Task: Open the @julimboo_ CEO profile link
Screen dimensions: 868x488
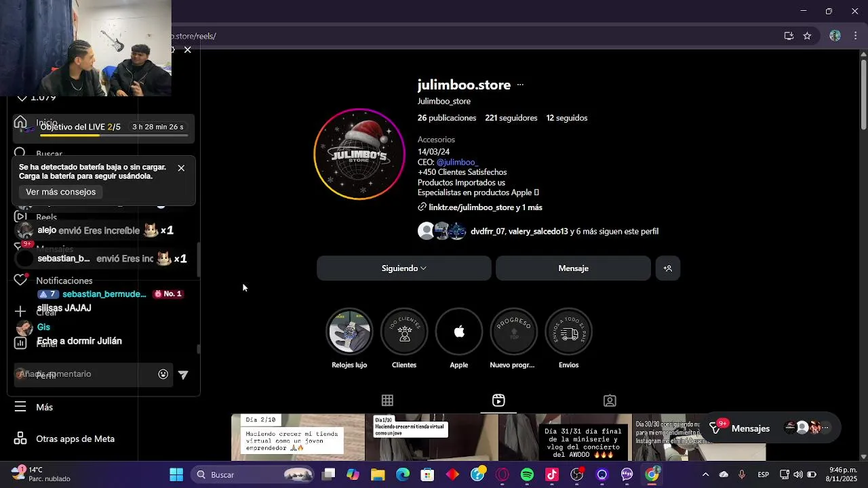Action: click(x=457, y=163)
